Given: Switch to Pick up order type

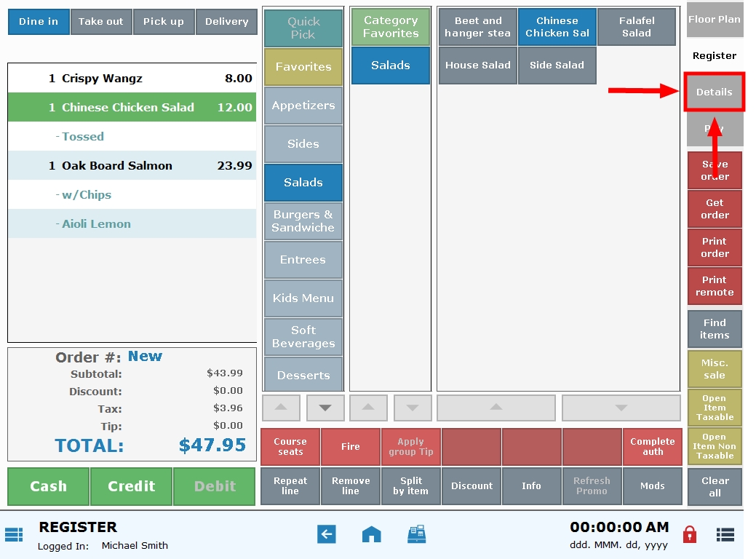Looking at the screenshot, I should [x=164, y=22].
